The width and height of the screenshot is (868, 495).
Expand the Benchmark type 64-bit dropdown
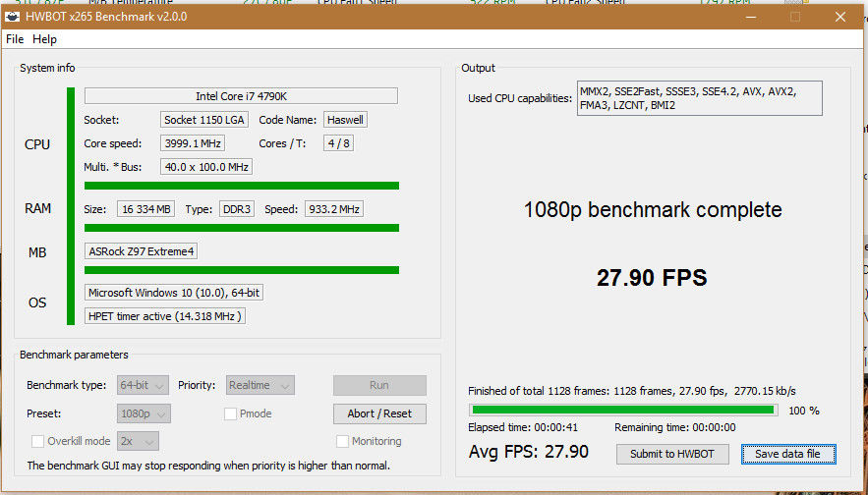(x=143, y=385)
